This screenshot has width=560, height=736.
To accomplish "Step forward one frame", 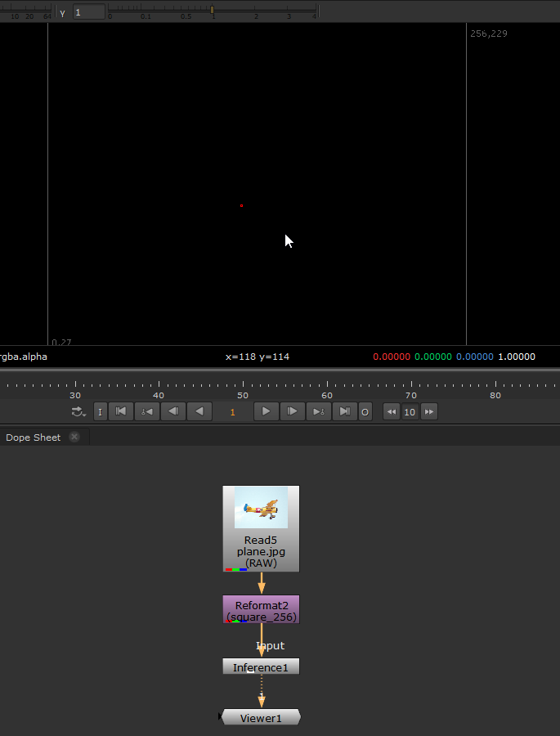I will [293, 411].
